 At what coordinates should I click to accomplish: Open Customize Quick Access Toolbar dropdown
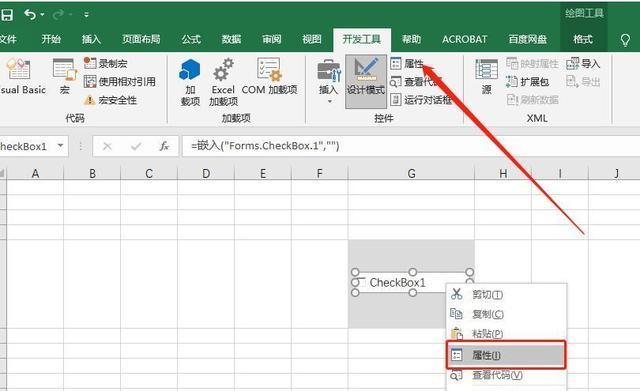86,15
